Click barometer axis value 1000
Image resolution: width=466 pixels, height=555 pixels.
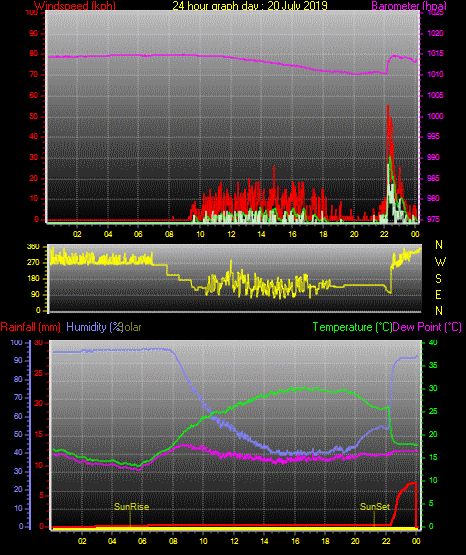(x=435, y=116)
